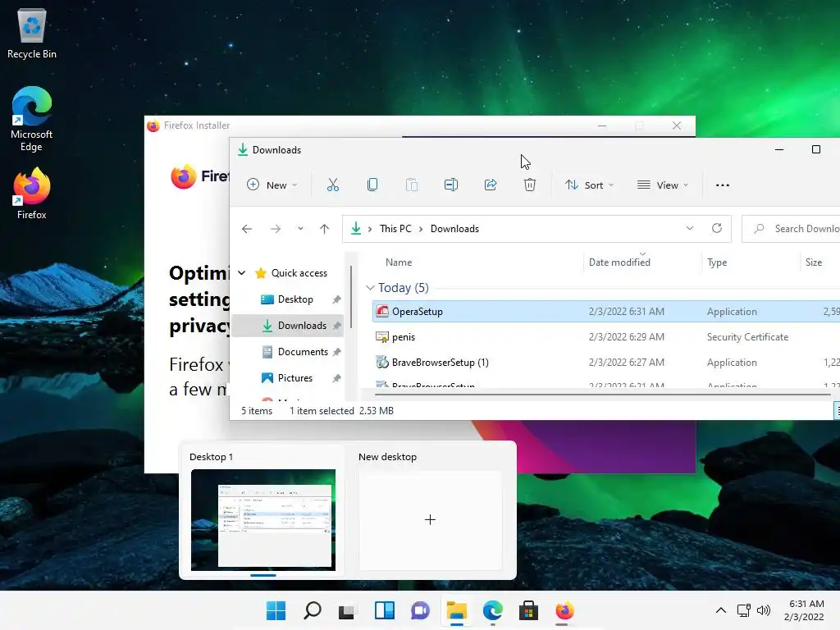Open taskbar Search magnifier
Viewport: 840px width, 630px height.
coord(313,610)
